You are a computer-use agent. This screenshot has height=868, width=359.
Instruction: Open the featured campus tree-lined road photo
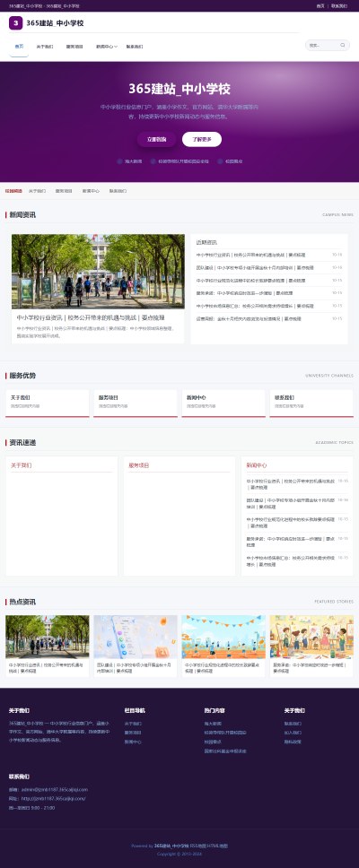point(98,271)
